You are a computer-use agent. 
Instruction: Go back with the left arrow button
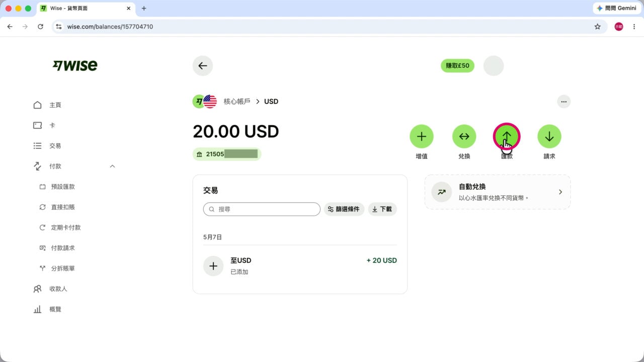pyautogui.click(x=203, y=66)
